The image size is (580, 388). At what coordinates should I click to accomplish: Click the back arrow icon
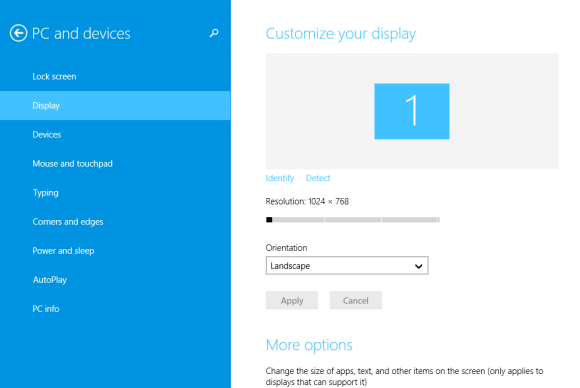coord(18,33)
